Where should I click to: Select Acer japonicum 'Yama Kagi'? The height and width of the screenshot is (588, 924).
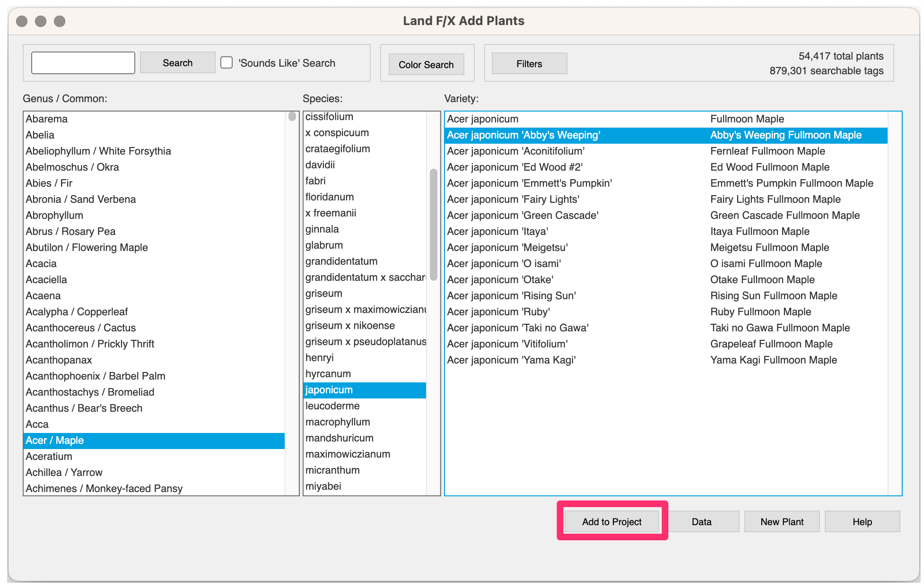666,360
